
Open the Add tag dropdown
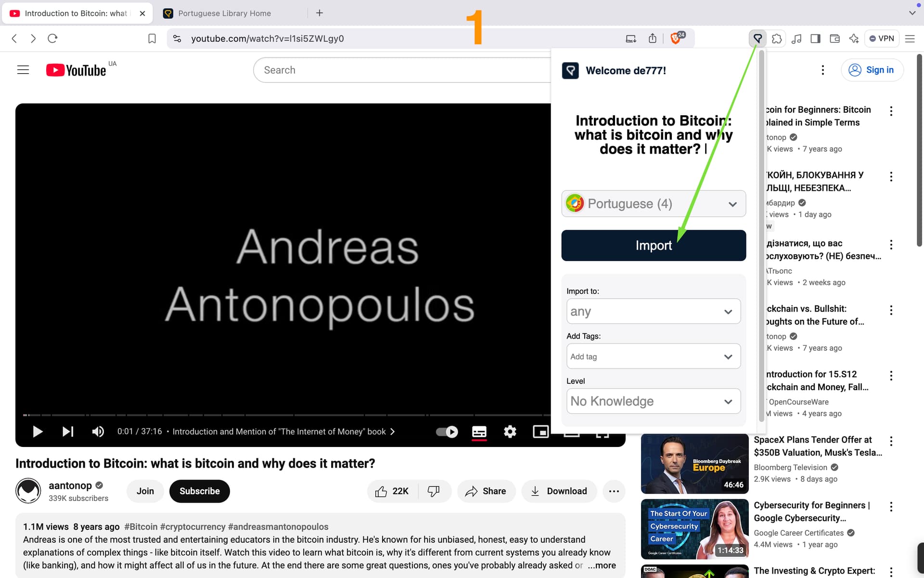[x=654, y=356]
